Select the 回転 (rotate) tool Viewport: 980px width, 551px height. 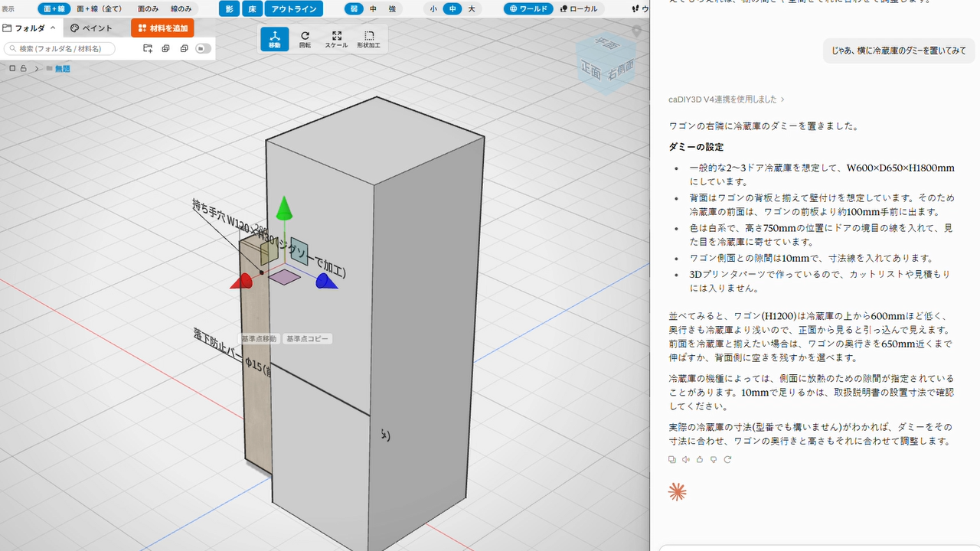(x=305, y=39)
